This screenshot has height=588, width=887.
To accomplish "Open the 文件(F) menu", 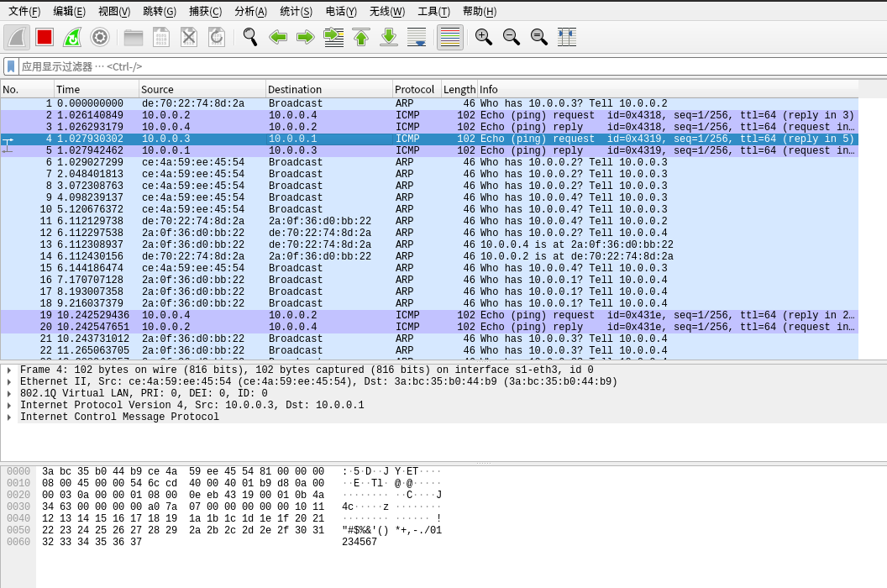I will coord(24,11).
